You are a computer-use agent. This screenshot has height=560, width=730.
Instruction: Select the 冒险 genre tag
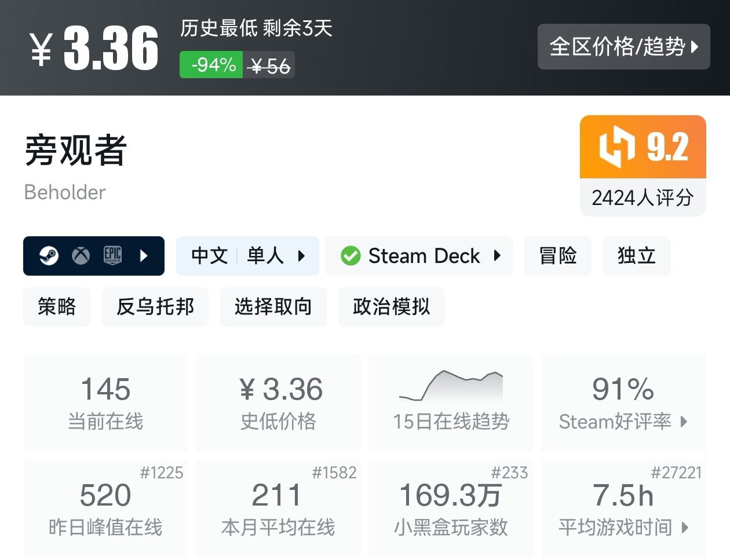pyautogui.click(x=557, y=255)
